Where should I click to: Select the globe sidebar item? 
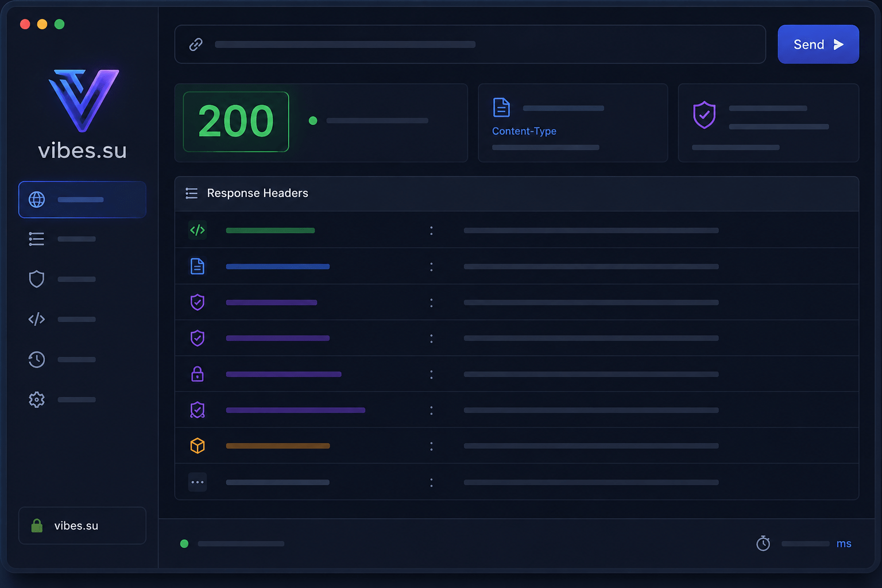tap(82, 199)
